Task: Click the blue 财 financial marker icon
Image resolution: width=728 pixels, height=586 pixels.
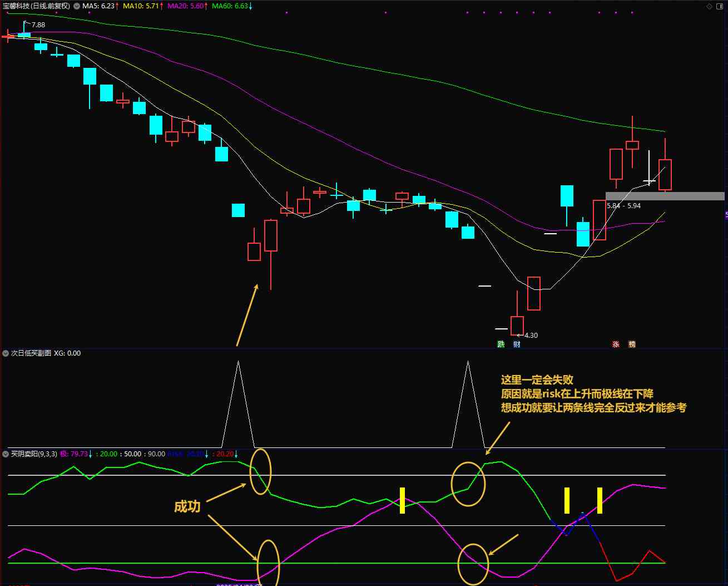Action: point(517,344)
